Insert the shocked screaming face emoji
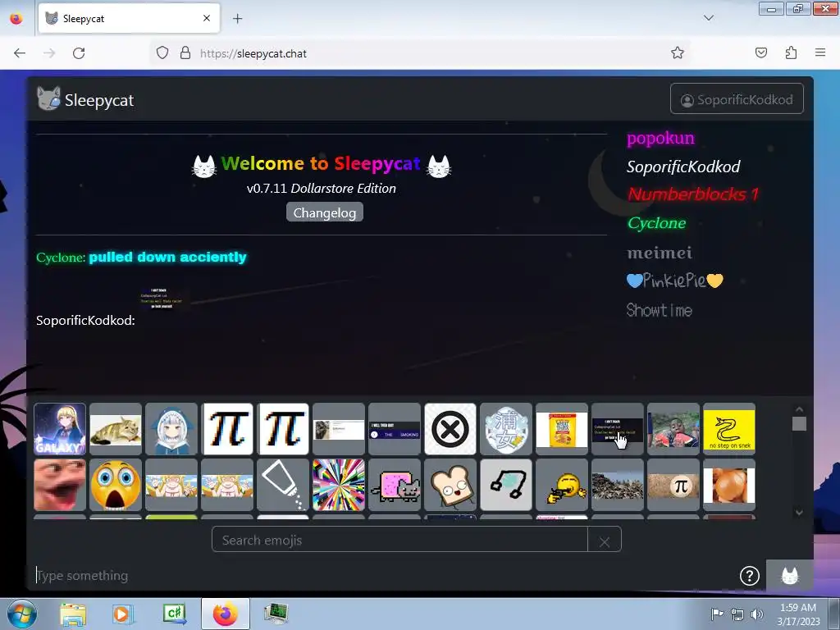Viewport: 840px width, 630px height. click(116, 485)
